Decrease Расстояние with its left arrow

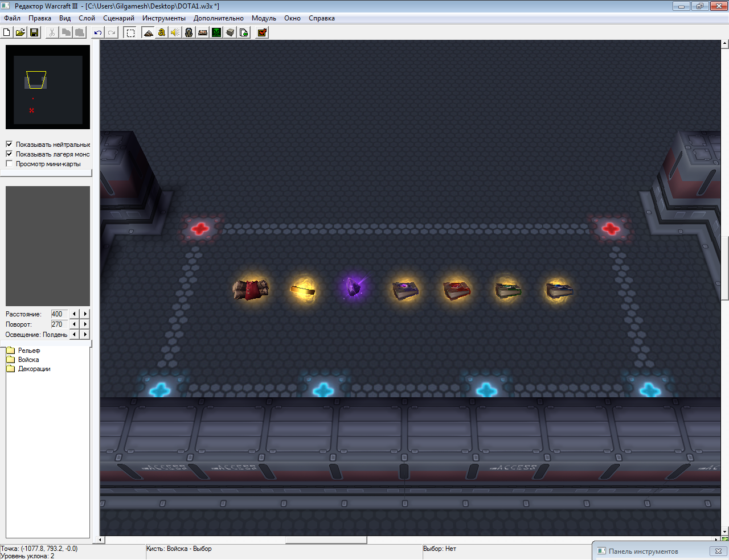click(x=74, y=314)
